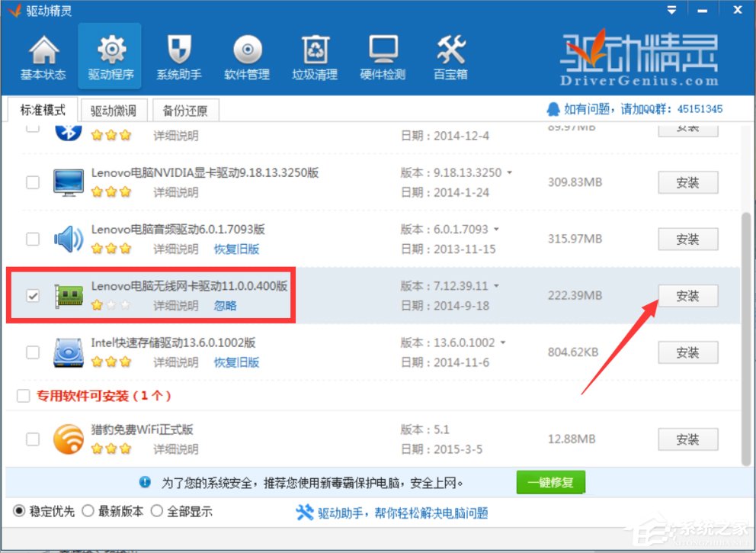Expand the 无线网卡驱动 version selector
756x553 pixels.
coord(496,286)
